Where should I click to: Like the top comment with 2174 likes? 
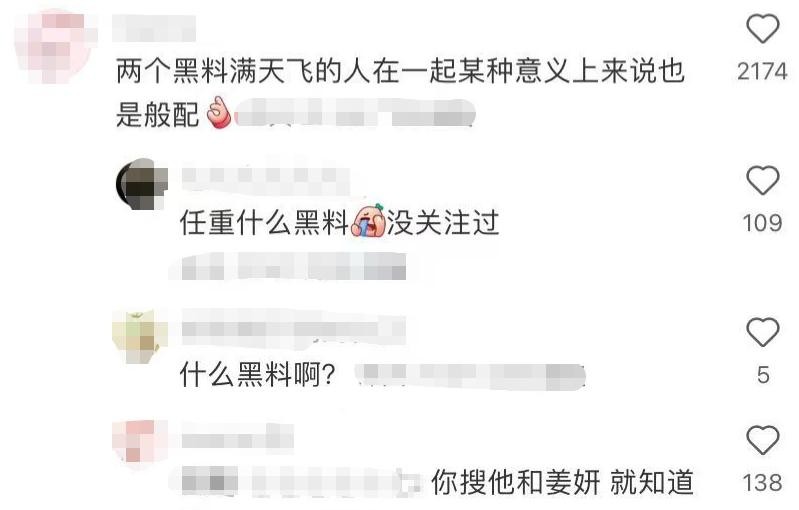coord(762,29)
